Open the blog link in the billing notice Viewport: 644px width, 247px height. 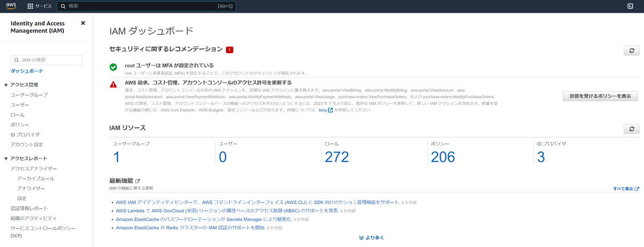[323, 110]
